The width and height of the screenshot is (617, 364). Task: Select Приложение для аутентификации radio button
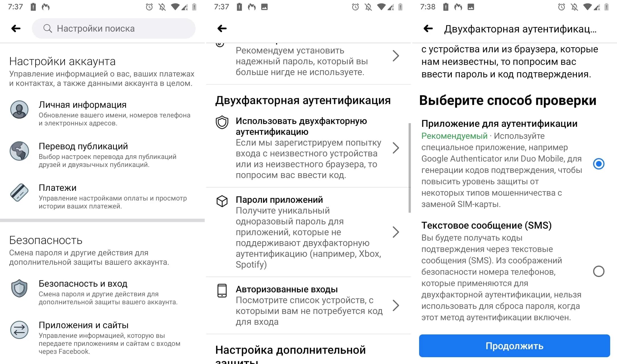pyautogui.click(x=599, y=164)
